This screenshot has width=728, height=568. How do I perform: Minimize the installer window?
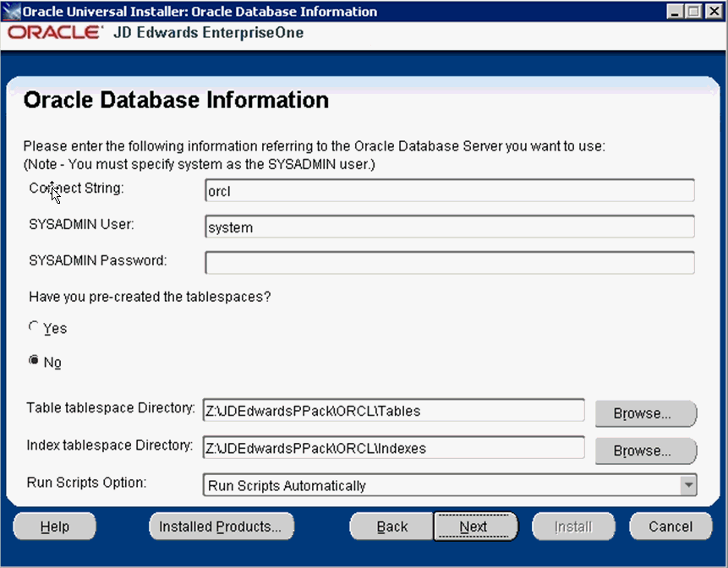click(x=675, y=12)
